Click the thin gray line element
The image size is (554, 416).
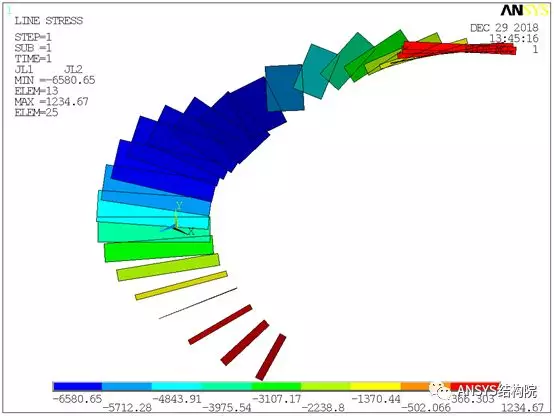(x=198, y=303)
